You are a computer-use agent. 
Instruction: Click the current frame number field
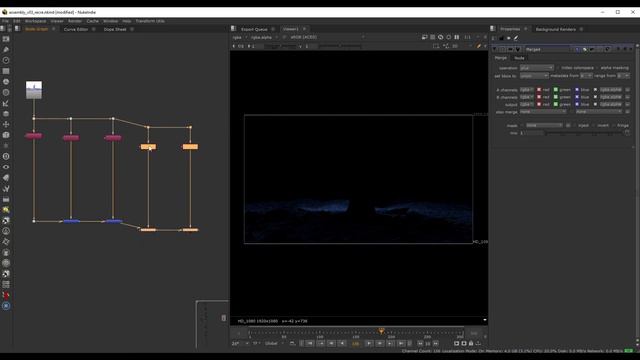356,344
